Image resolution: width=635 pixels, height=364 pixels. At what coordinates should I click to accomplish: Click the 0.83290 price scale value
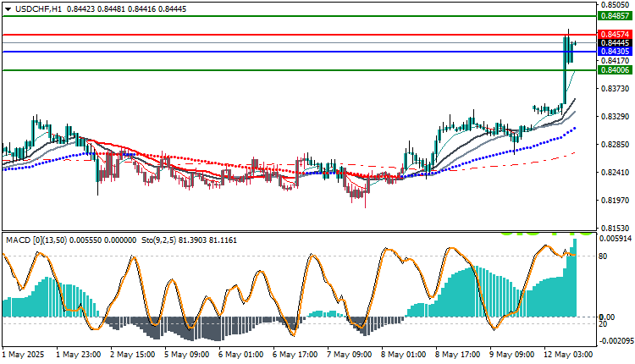pos(616,117)
